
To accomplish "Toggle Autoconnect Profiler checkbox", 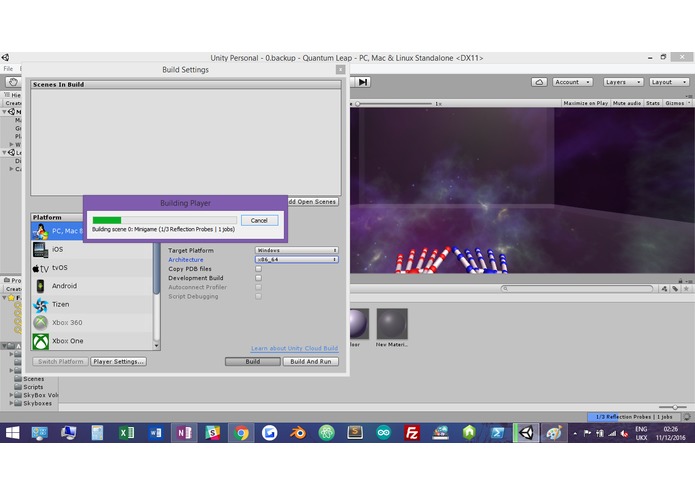I will coord(258,287).
